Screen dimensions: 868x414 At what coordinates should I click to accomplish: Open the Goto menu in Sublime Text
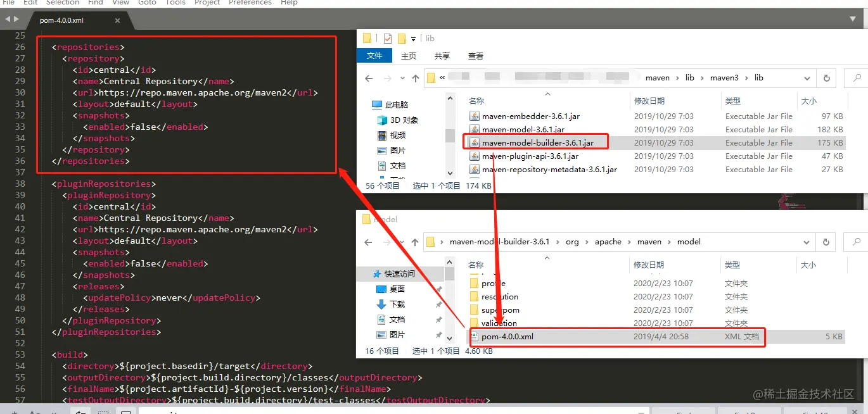pyautogui.click(x=147, y=3)
